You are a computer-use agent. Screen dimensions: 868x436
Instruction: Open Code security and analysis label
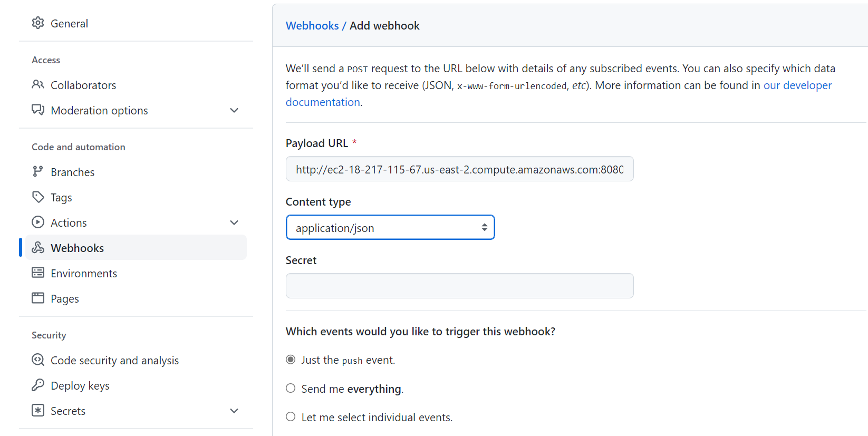(115, 361)
